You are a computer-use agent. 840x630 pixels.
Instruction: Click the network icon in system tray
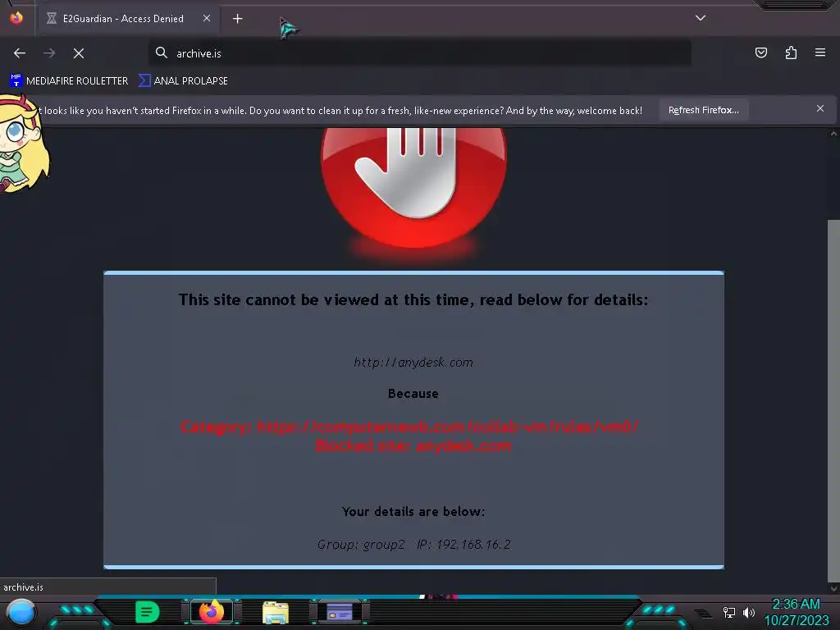[x=728, y=612]
